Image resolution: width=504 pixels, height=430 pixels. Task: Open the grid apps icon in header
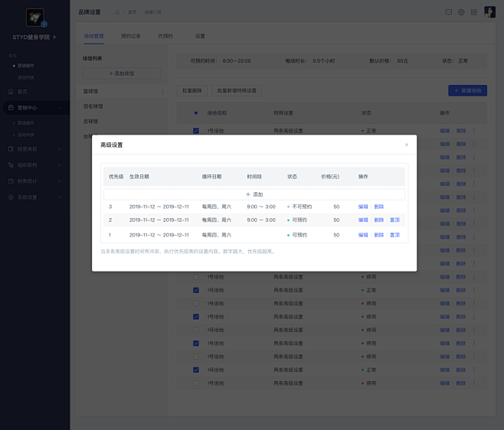pyautogui.click(x=474, y=12)
